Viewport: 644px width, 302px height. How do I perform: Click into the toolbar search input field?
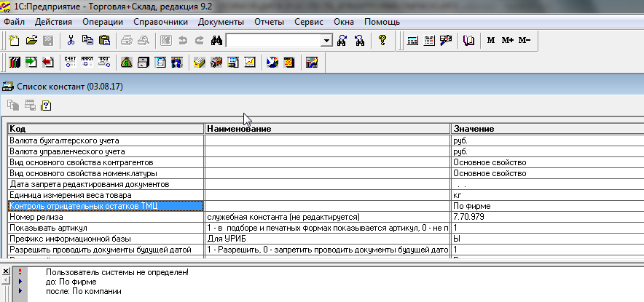[274, 40]
